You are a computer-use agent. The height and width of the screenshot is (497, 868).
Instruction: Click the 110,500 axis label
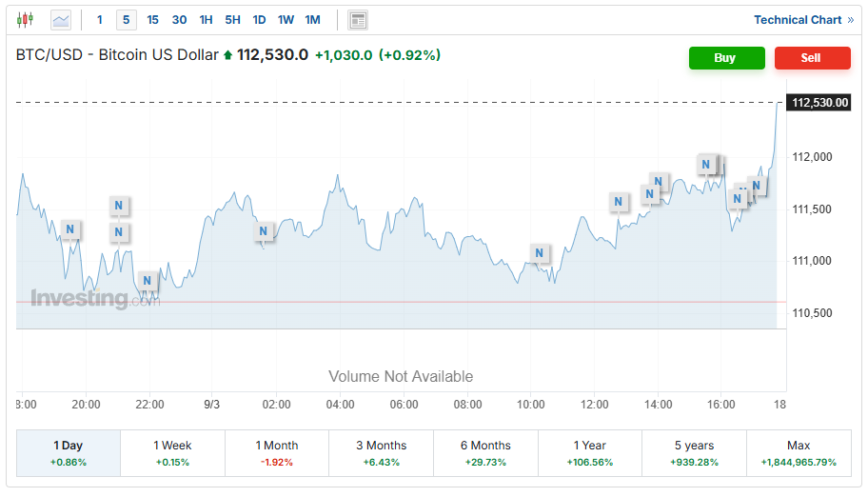click(812, 313)
